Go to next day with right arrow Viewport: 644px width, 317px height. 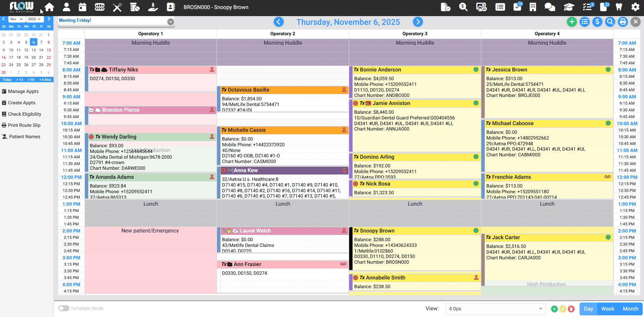418,22
